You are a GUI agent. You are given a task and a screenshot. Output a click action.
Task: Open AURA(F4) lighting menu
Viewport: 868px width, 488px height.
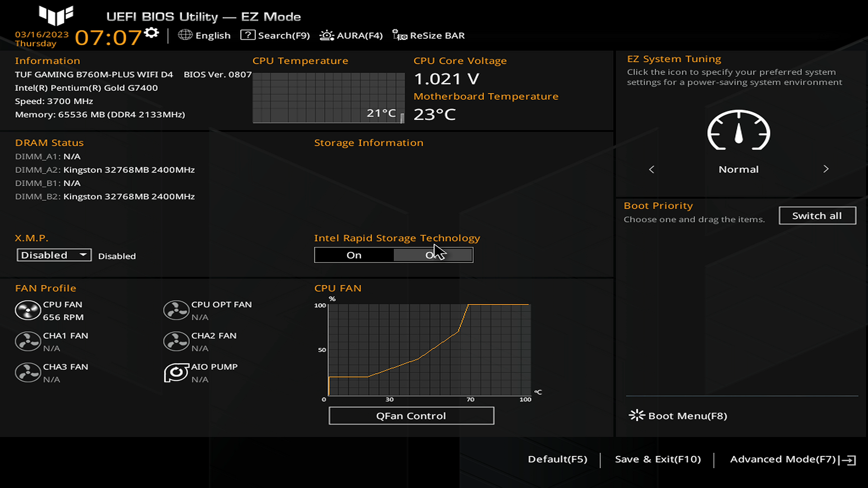tap(351, 35)
